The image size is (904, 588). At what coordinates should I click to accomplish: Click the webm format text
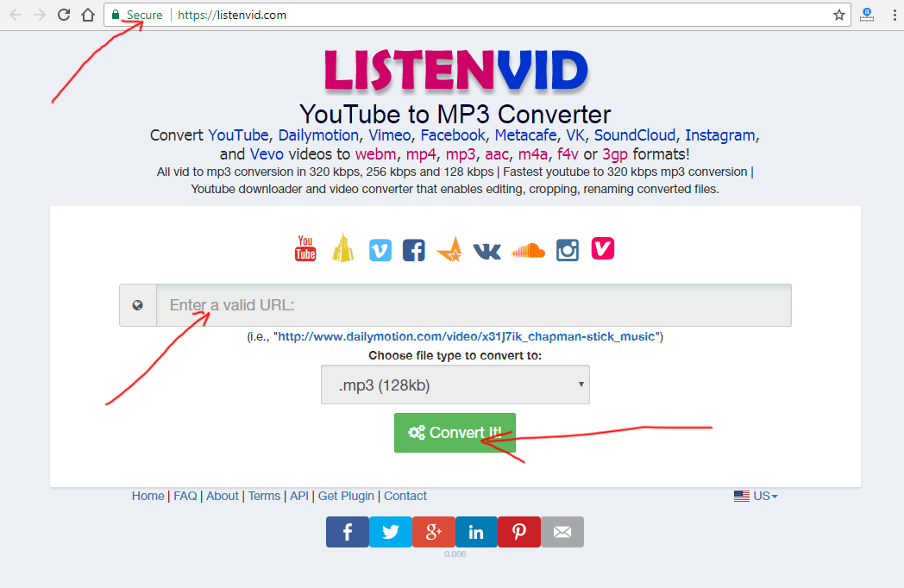(375, 154)
